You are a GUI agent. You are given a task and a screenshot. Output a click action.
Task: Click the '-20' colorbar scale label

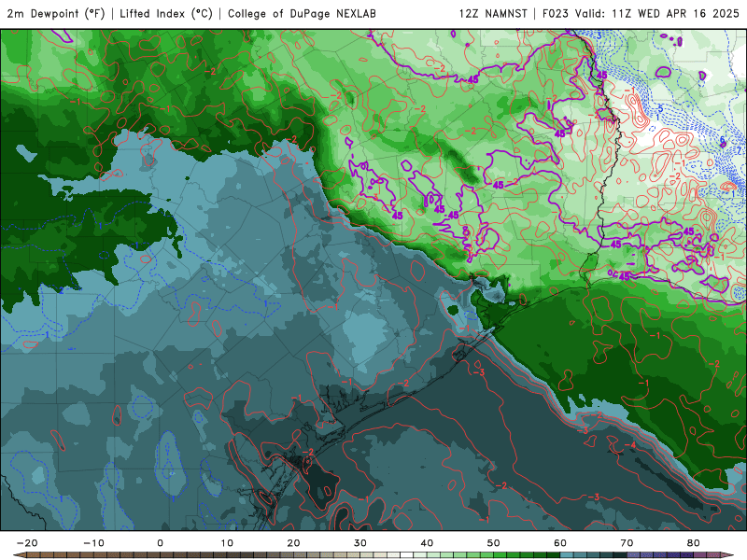click(x=27, y=543)
